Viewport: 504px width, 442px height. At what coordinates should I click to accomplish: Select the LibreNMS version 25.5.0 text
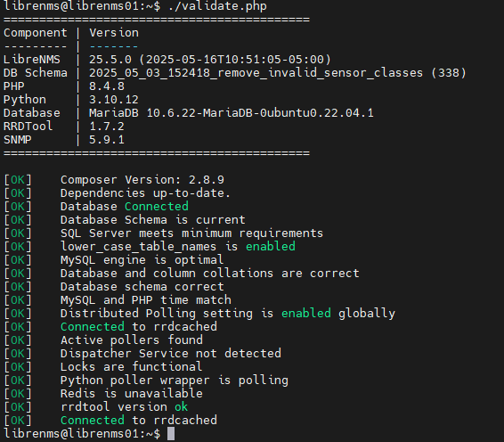click(x=110, y=60)
